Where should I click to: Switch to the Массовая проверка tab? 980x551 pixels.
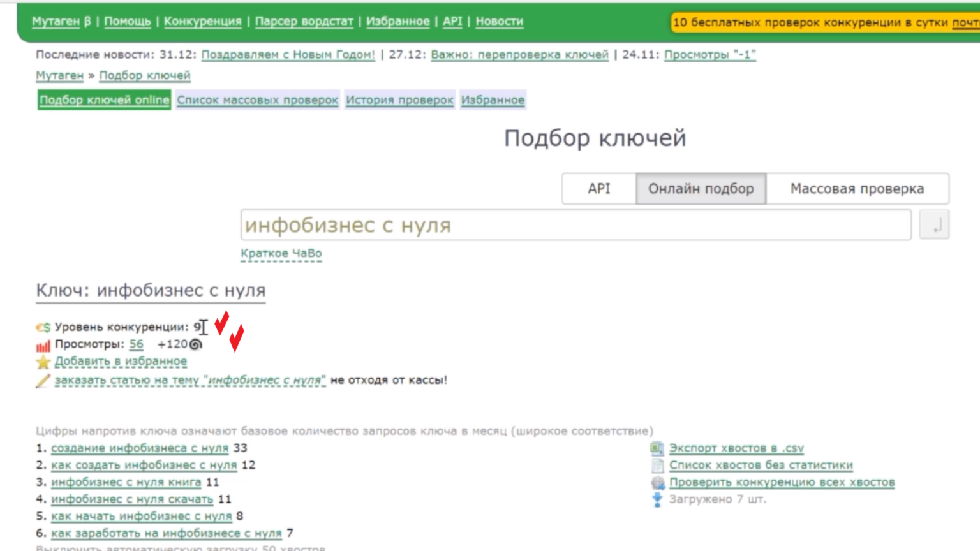pos(857,189)
